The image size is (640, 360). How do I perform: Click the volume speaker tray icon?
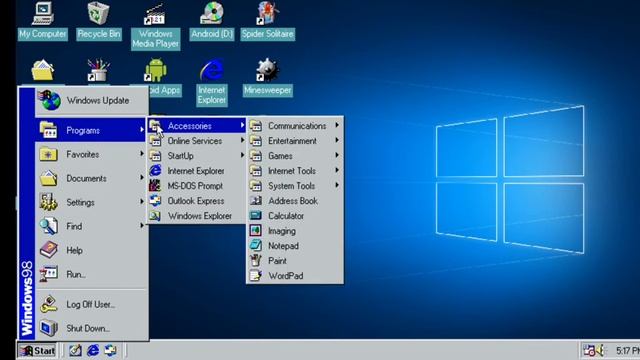tap(600, 350)
